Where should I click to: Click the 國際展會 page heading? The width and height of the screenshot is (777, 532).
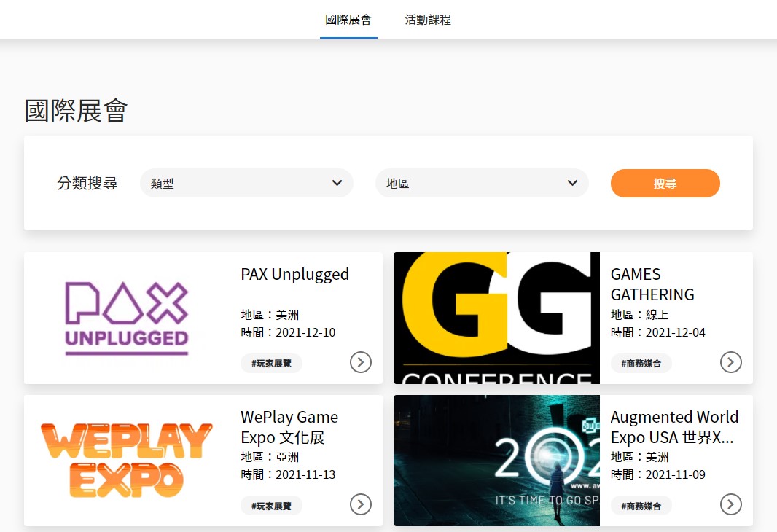point(77,111)
